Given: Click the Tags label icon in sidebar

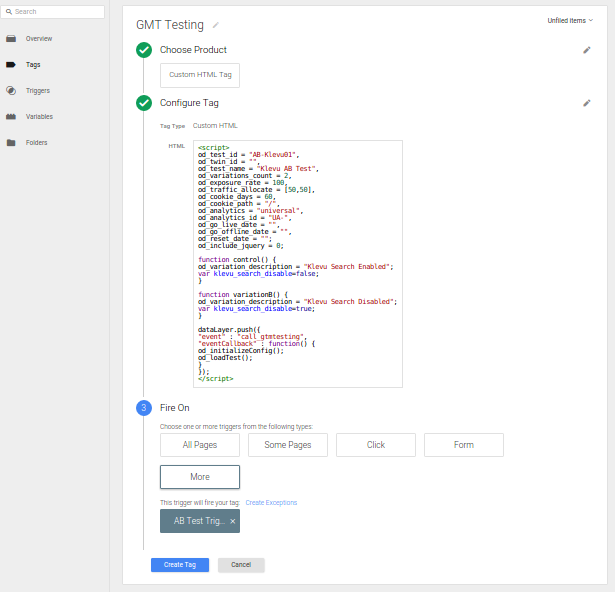Looking at the screenshot, I should pos(11,65).
